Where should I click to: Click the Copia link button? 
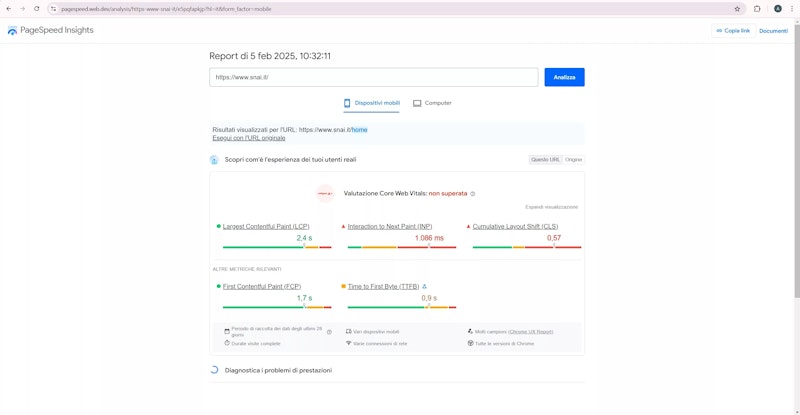[x=733, y=31]
